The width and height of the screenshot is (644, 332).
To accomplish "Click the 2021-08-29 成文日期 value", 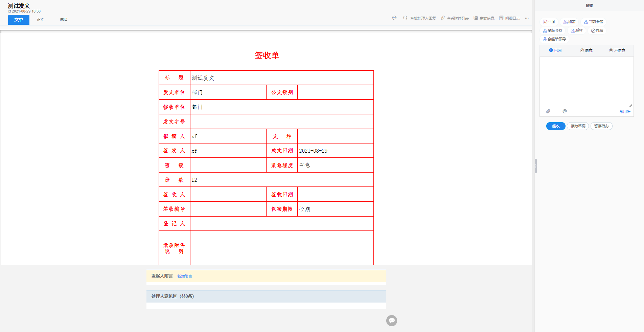I will point(313,151).
